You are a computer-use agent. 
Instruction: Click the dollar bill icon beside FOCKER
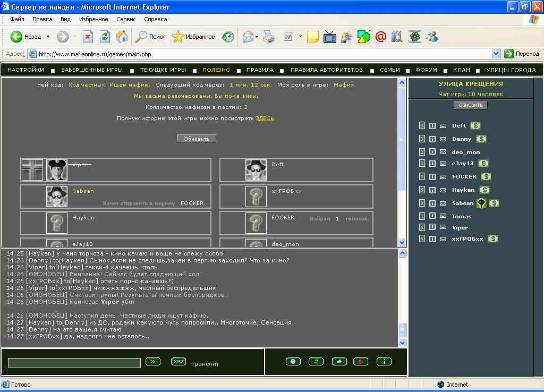pos(486,176)
